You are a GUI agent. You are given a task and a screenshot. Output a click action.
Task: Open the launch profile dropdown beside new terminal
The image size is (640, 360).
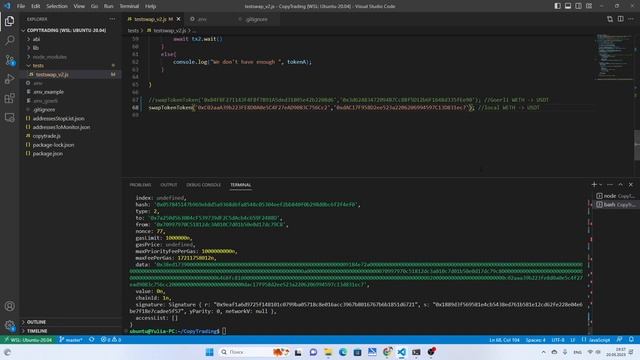[600, 185]
